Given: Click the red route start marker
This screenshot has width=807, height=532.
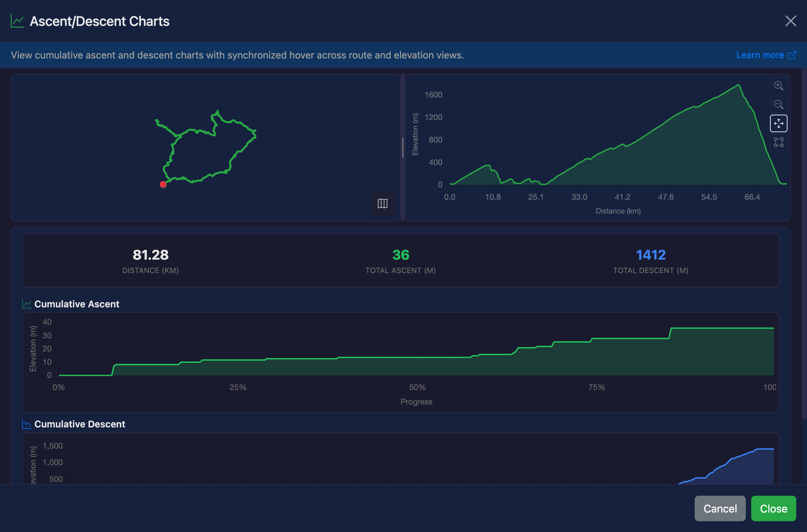Looking at the screenshot, I should click(163, 185).
